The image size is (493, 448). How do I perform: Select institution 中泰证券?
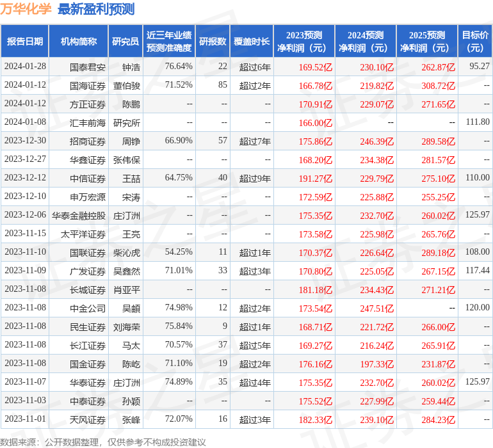pyautogui.click(x=88, y=401)
